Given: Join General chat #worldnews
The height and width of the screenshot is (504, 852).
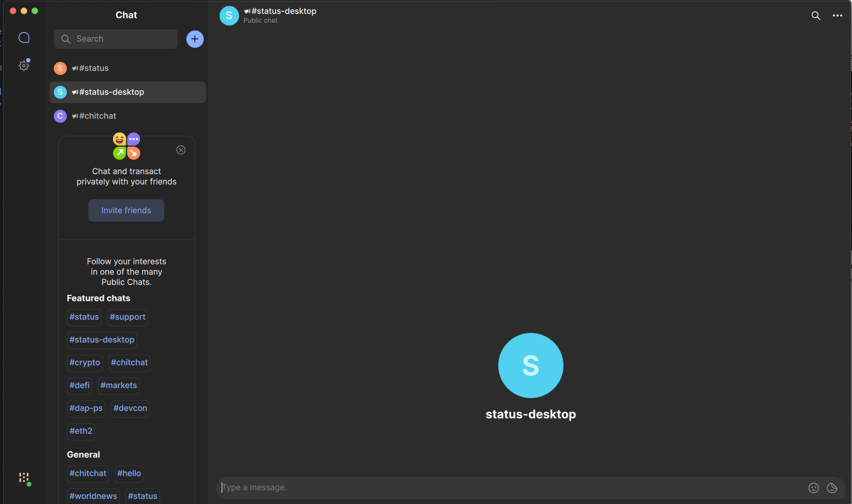Looking at the screenshot, I should (x=93, y=496).
